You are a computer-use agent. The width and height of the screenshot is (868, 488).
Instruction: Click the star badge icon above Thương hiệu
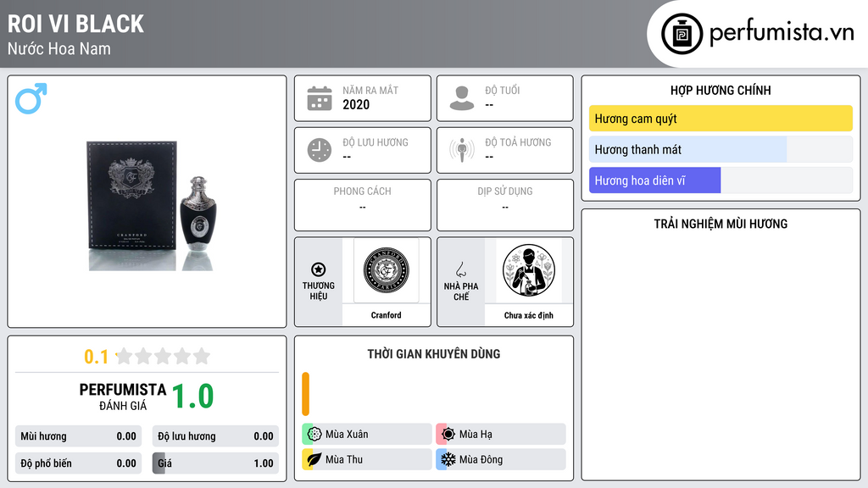click(319, 269)
